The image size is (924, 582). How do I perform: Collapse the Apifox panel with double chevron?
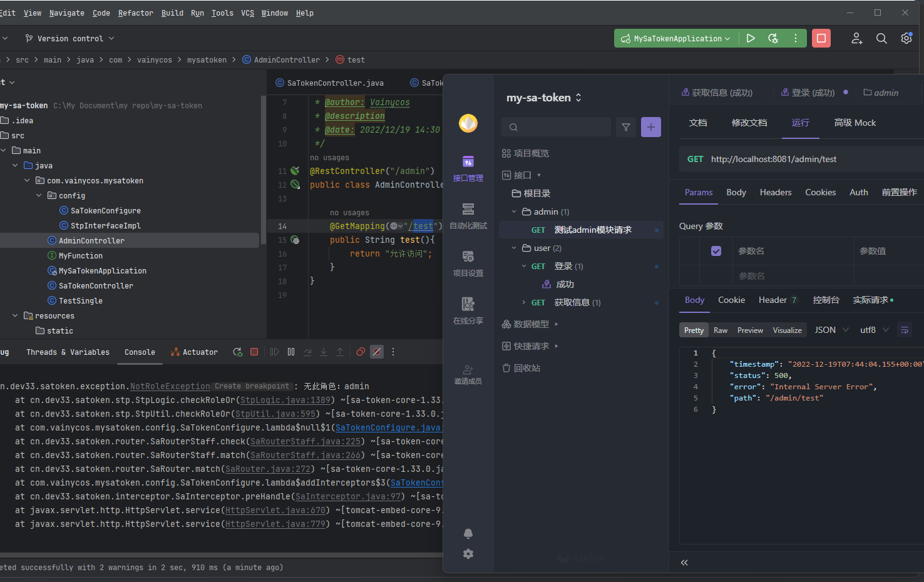[684, 563]
